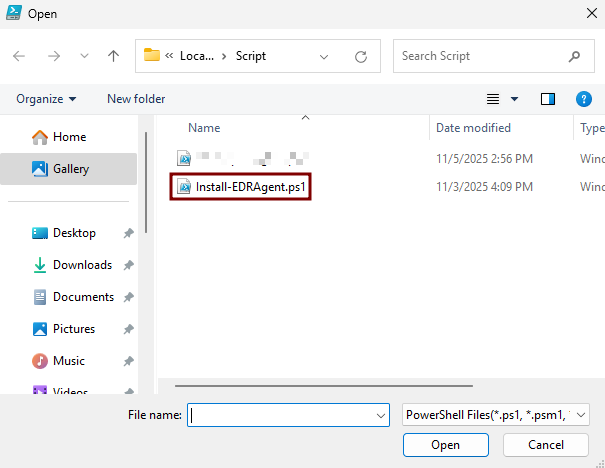The height and width of the screenshot is (468, 605).
Task: Click pin icon beside Downloads
Action: click(x=128, y=265)
